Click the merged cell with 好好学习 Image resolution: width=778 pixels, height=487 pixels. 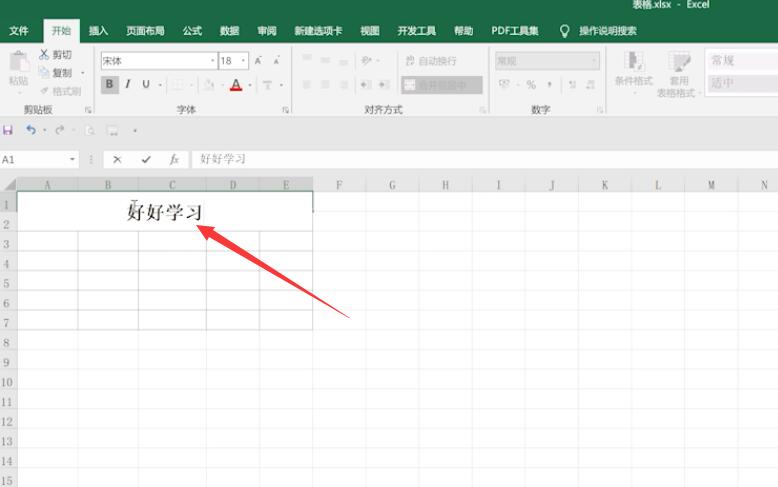tap(165, 212)
